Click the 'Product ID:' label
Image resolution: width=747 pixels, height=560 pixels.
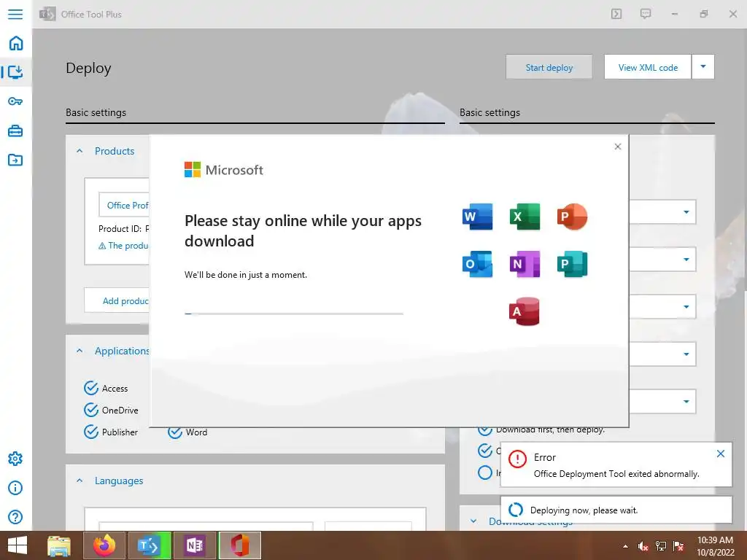(120, 228)
